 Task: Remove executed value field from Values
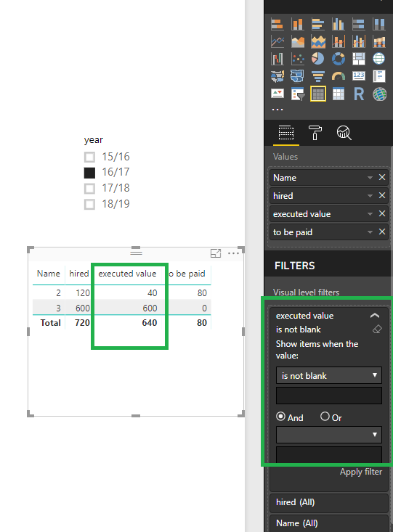[382, 213]
